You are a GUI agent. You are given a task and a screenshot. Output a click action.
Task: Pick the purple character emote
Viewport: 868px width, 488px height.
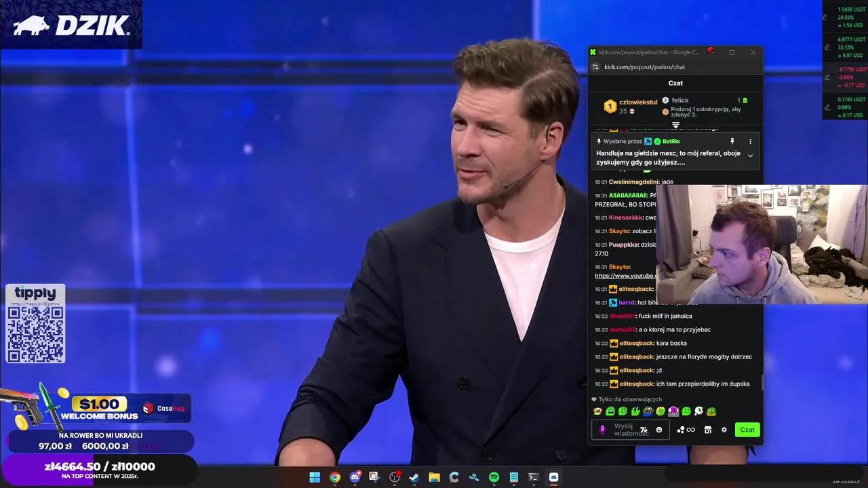point(673,411)
